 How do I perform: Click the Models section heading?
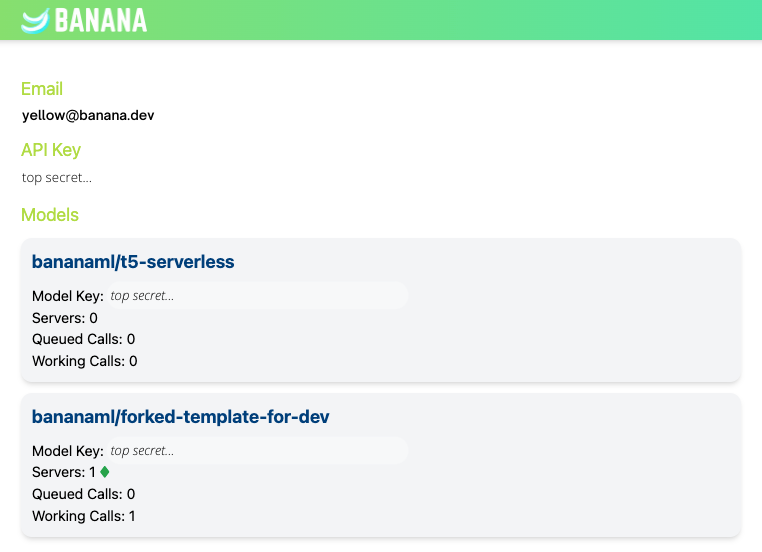pos(50,215)
